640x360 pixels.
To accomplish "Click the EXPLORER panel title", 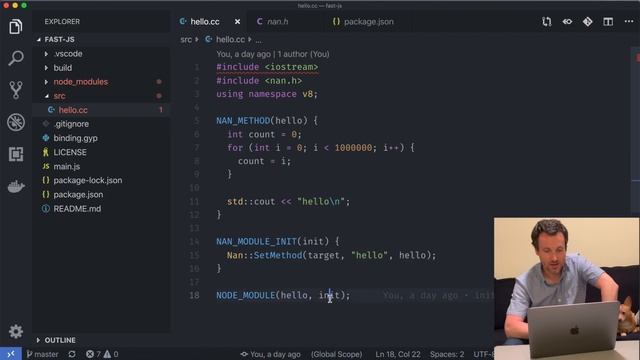I will pos(62,22).
